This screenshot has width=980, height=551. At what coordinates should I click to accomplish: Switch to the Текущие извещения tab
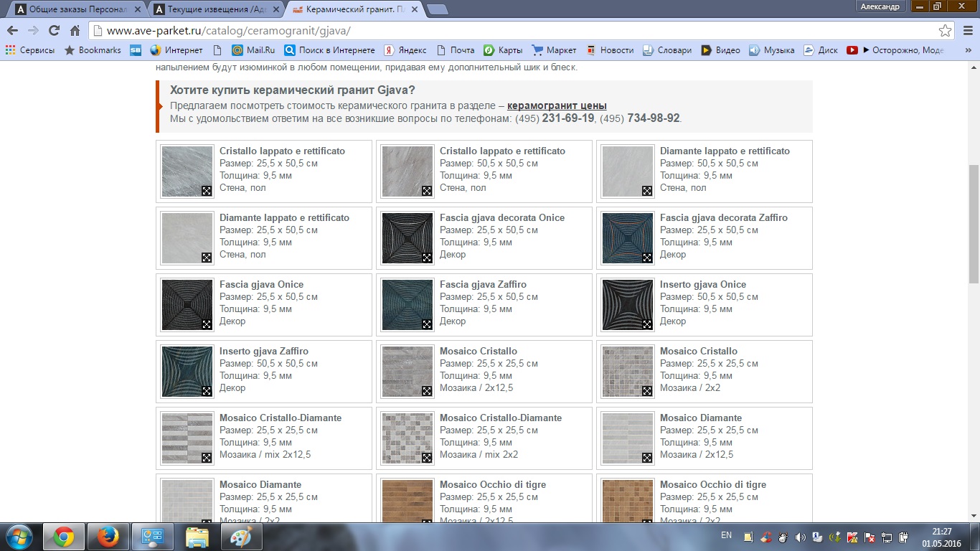click(215, 9)
